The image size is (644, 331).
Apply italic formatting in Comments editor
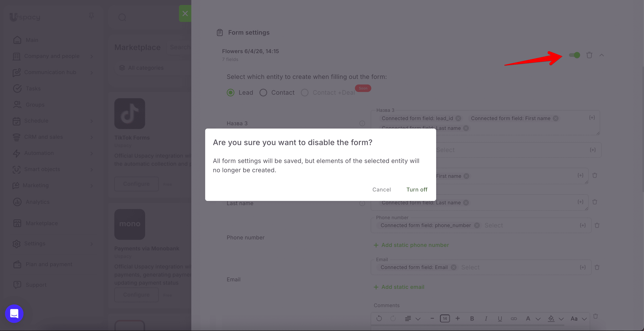tap(486, 318)
